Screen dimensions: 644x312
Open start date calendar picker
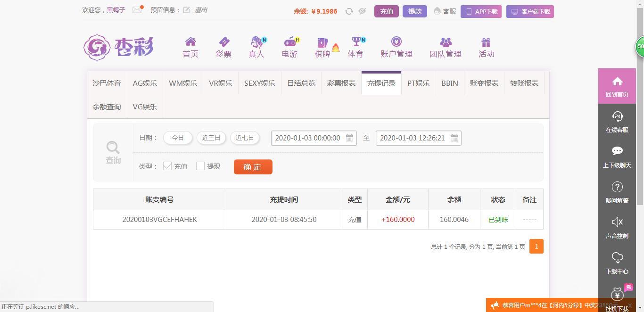coord(349,138)
